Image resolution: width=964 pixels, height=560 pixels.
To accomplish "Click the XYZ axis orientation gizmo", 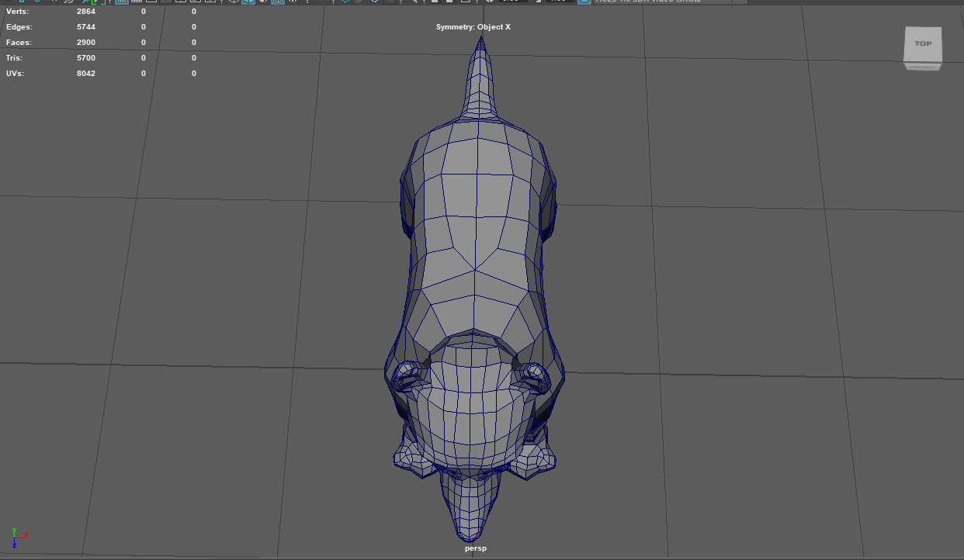I will (19, 538).
